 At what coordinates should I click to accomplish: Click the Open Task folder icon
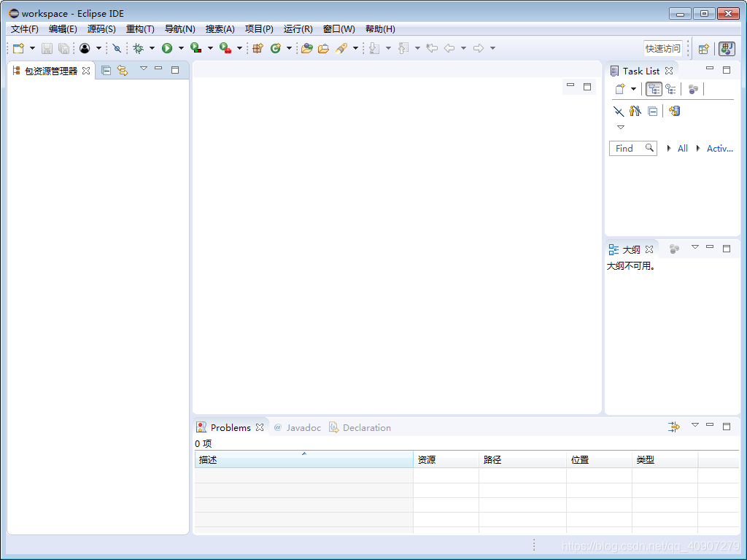[323, 48]
